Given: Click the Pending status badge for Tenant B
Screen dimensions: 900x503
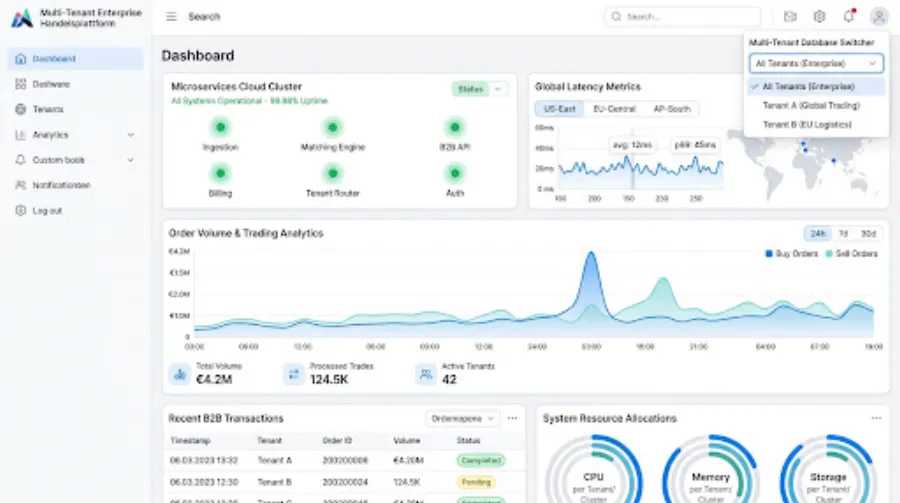Looking at the screenshot, I should [476, 482].
